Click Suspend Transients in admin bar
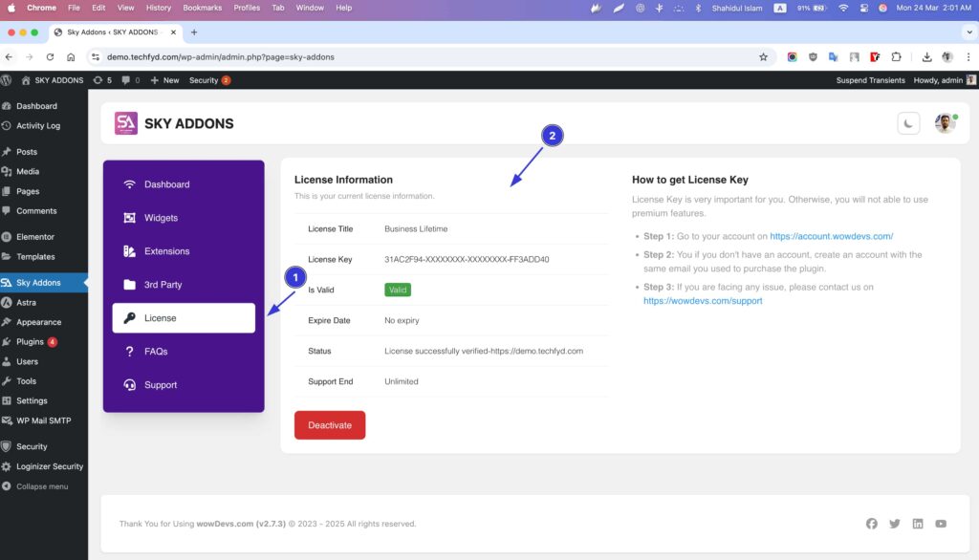 click(x=870, y=80)
